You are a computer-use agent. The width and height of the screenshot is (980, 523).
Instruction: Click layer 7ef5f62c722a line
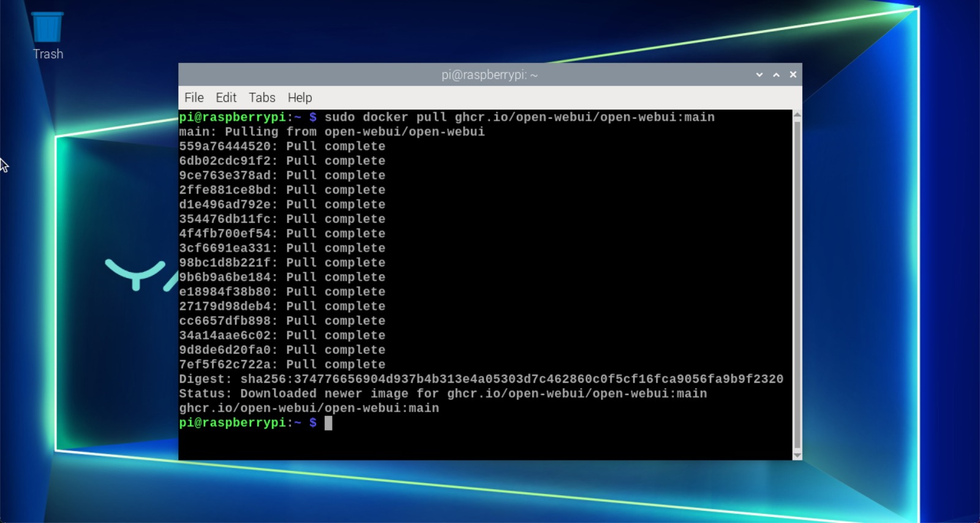(282, 364)
